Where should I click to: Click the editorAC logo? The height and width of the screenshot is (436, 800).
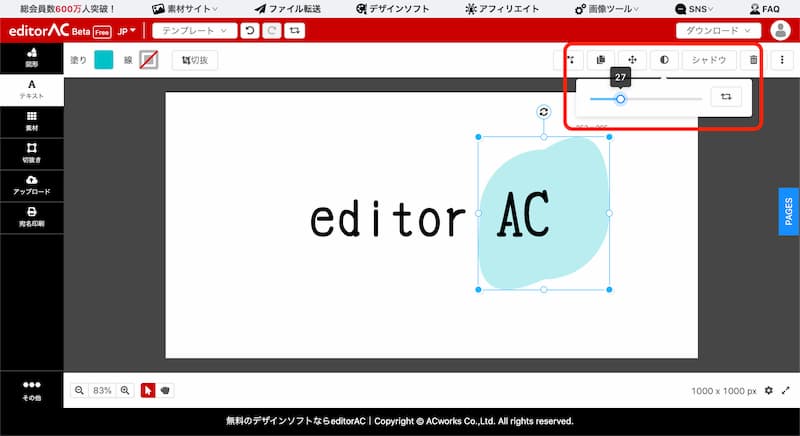click(x=39, y=31)
